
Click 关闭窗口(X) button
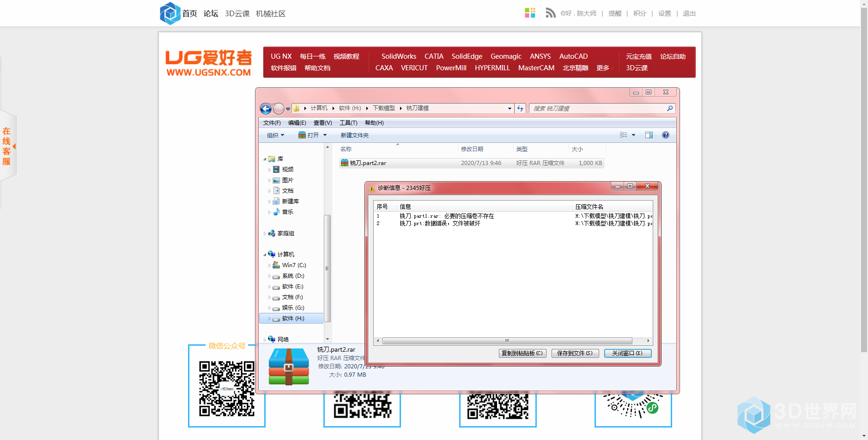627,353
